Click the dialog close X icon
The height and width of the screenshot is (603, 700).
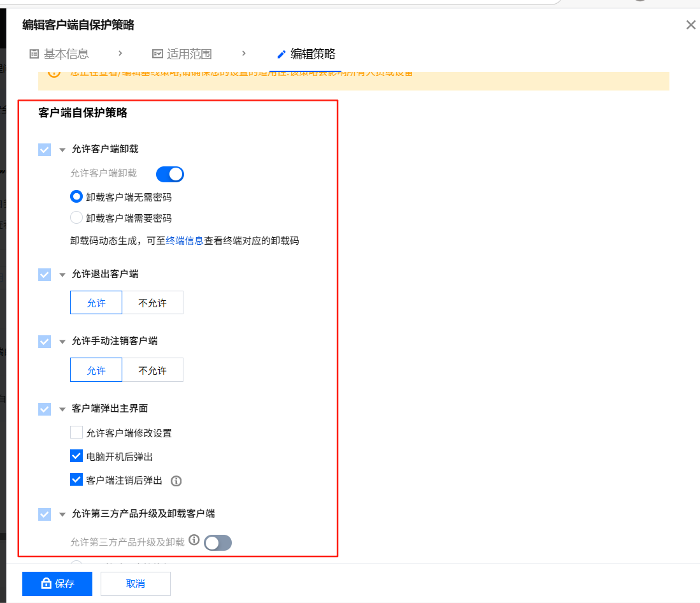pyautogui.click(x=691, y=25)
